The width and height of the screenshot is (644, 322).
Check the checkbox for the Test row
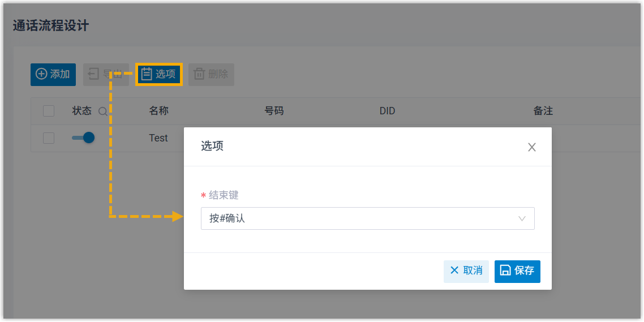(x=49, y=138)
